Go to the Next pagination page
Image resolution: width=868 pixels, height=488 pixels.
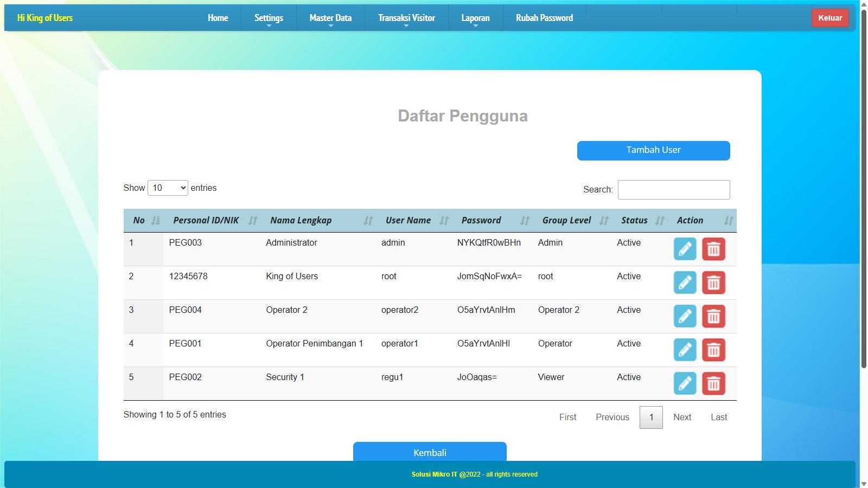tap(682, 418)
